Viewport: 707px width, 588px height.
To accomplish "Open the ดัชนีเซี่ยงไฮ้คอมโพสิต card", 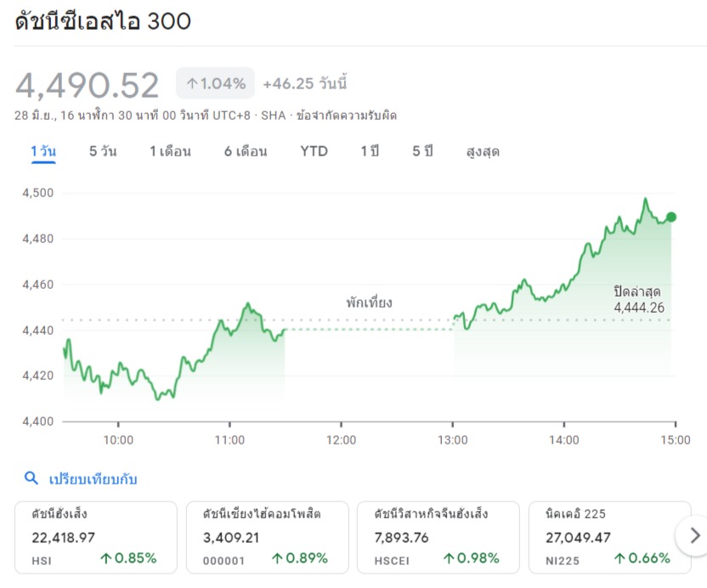I will tap(265, 536).
